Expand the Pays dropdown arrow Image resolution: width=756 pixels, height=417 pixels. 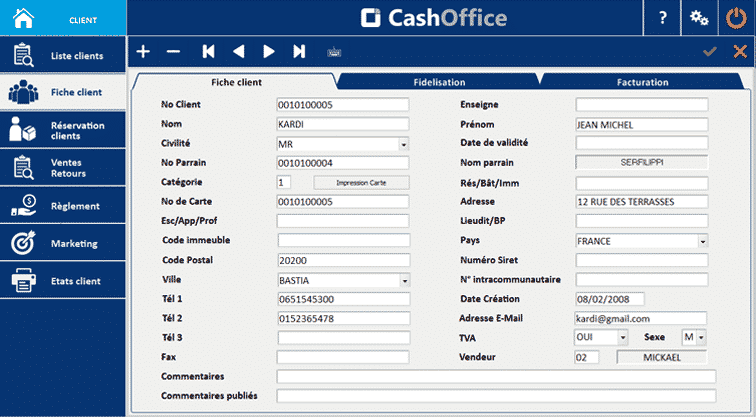click(x=702, y=241)
